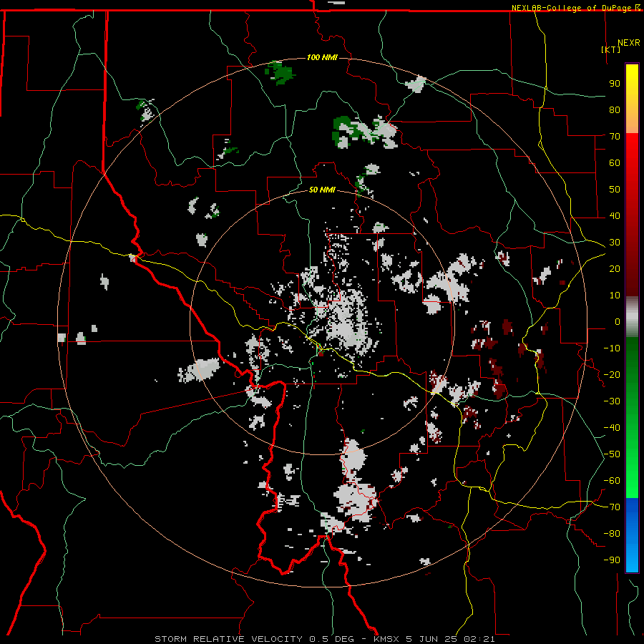
Task: Click the 0 value on velocity scale
Action: (x=618, y=321)
